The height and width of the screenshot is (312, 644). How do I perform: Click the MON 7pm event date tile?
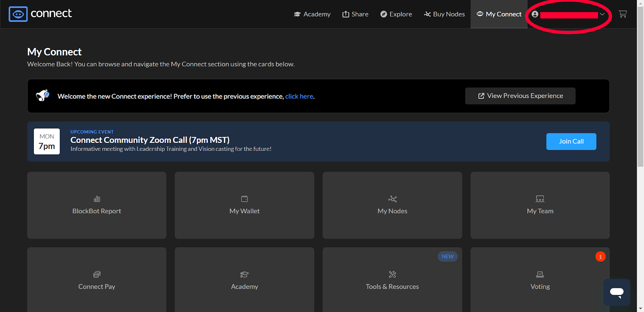47,141
